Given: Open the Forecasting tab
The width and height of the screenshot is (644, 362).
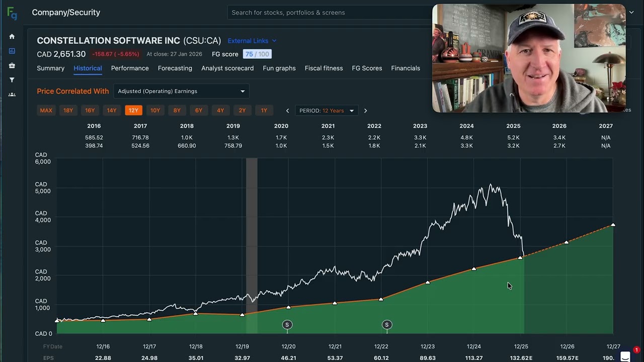Looking at the screenshot, I should (x=175, y=68).
